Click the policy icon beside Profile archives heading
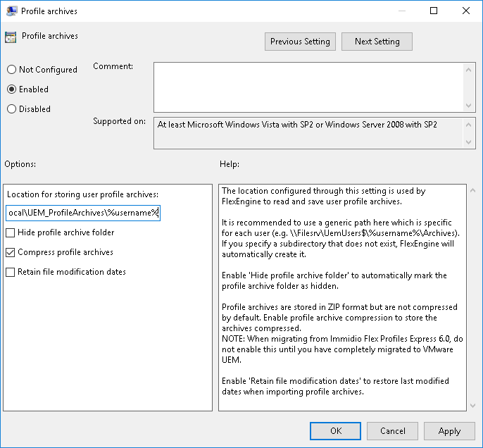483x448 pixels. point(11,37)
